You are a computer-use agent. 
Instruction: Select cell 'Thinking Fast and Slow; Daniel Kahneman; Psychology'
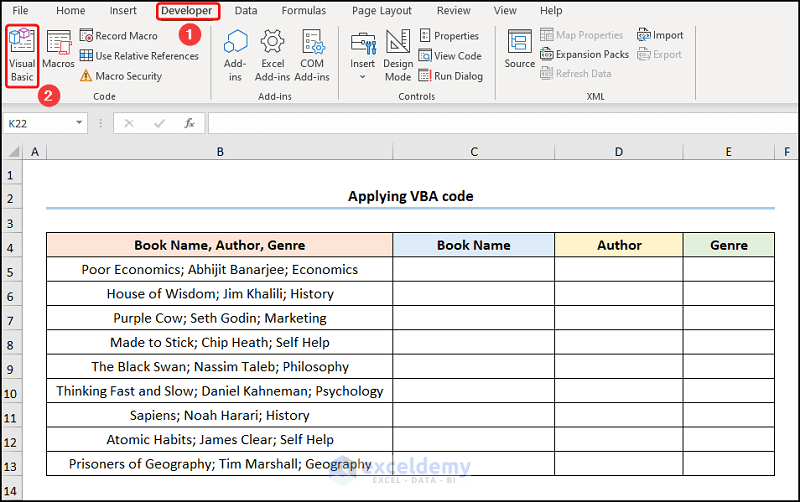click(220, 391)
